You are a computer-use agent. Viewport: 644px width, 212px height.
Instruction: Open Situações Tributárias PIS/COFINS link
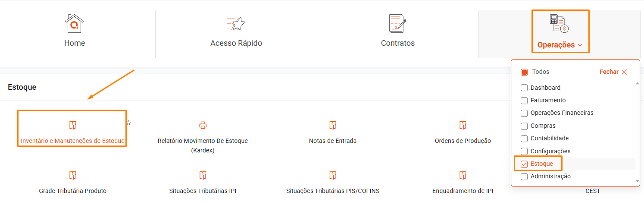(x=333, y=191)
